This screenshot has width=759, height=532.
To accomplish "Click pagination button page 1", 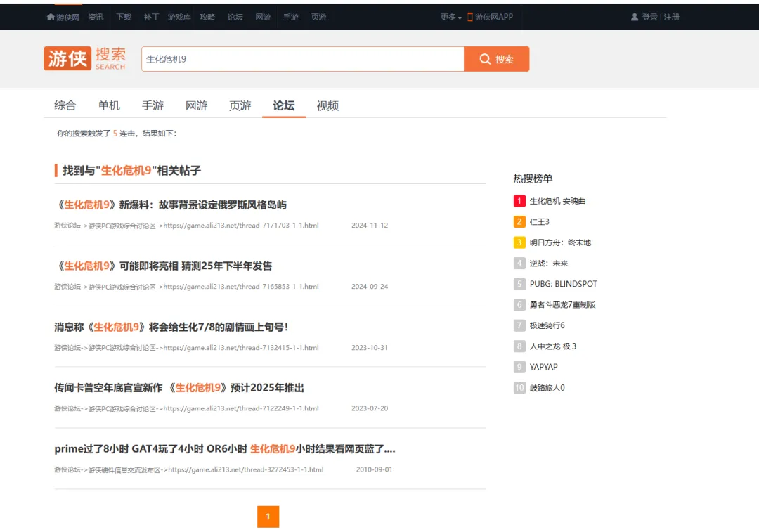I will point(268,517).
